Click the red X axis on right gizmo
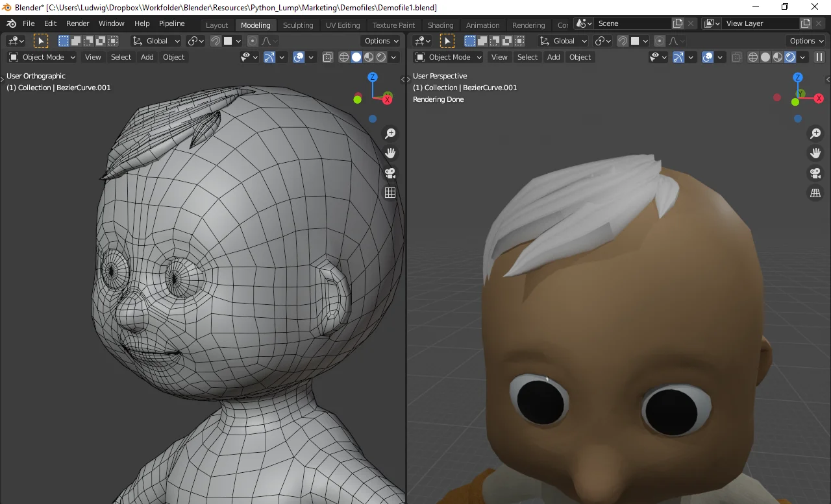The width and height of the screenshot is (831, 504). pyautogui.click(x=819, y=99)
